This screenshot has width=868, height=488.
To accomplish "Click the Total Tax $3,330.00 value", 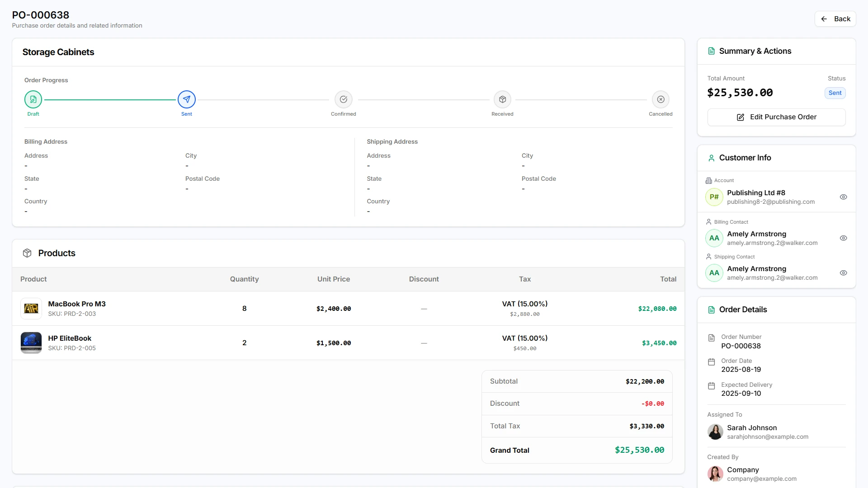I will coord(646,426).
